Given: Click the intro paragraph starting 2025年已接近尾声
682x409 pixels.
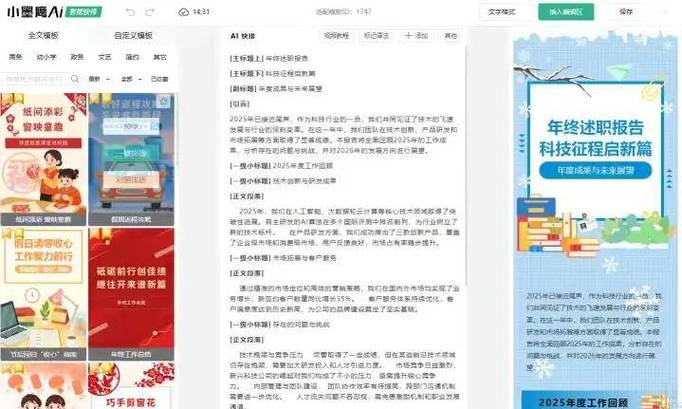Looking at the screenshot, I should pyautogui.click(x=344, y=135).
